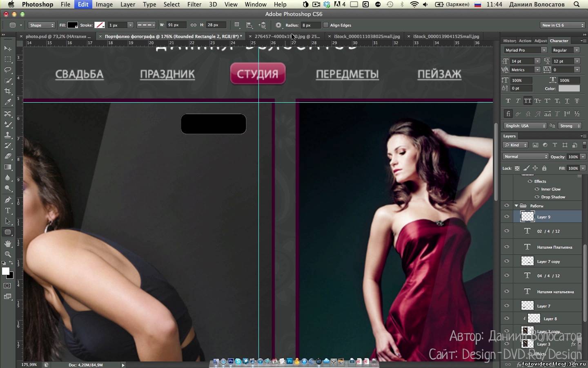Click the СВАДЬБА navigation link
This screenshot has height=368, width=588.
point(79,74)
